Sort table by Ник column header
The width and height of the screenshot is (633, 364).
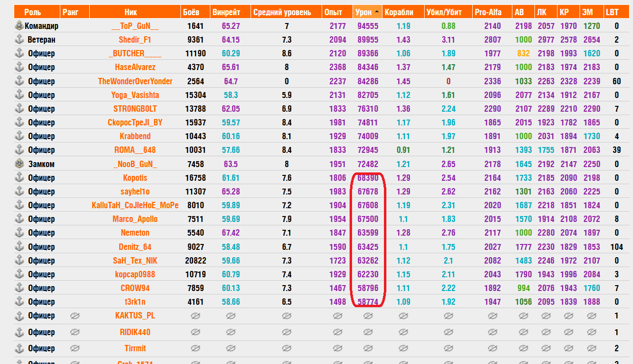[x=135, y=12]
